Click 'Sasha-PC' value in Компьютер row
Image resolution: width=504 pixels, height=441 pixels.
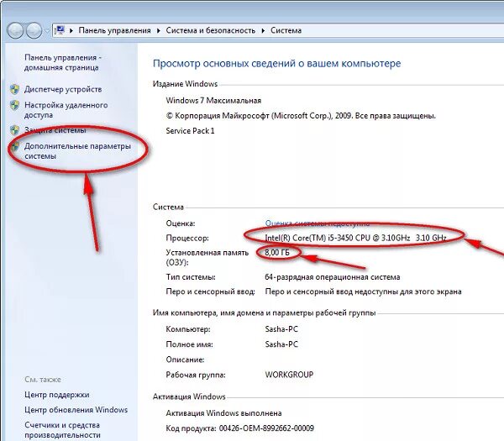click(x=281, y=329)
